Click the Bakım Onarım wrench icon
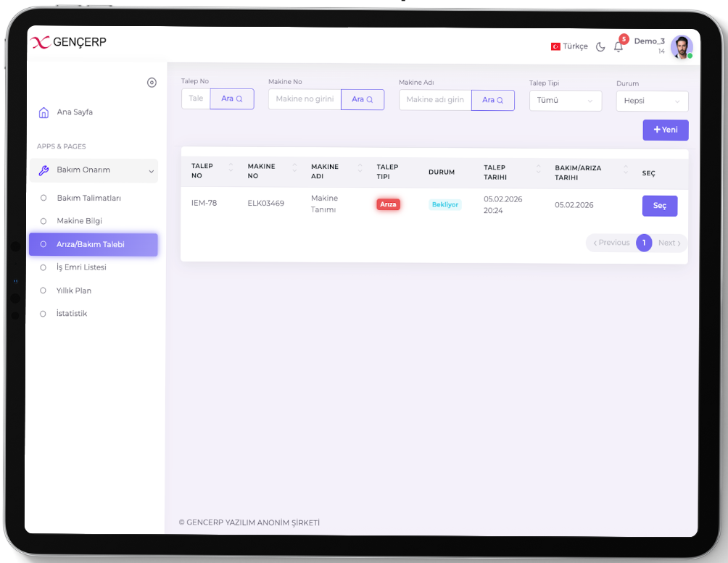This screenshot has height=563, width=728. 44,170
